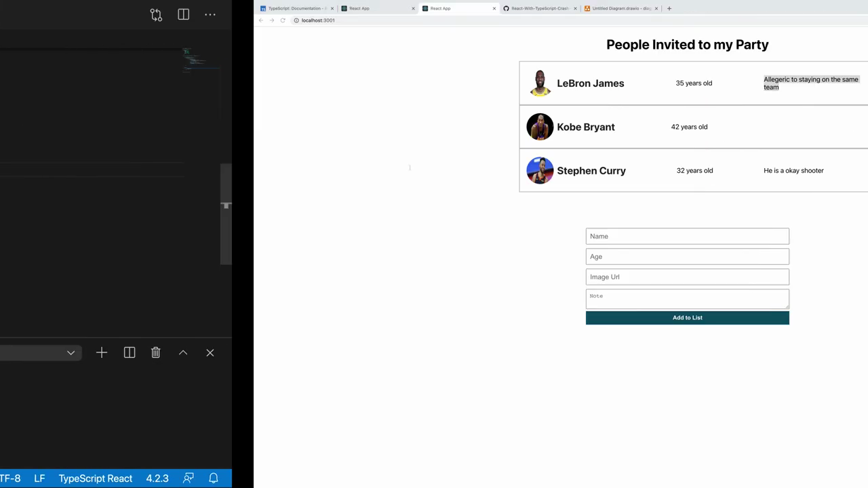
Task: Select TypeScript version 4.2.3 in status bar
Action: [157, 478]
